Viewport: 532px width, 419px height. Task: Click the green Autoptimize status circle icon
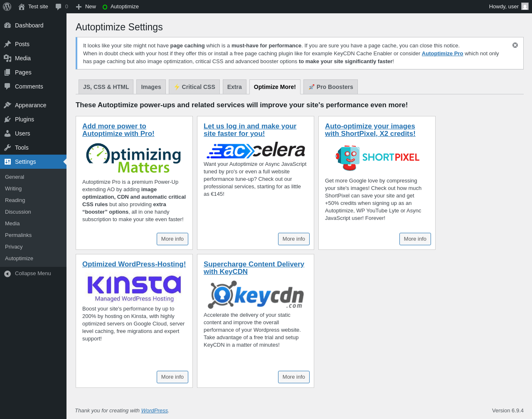[105, 7]
